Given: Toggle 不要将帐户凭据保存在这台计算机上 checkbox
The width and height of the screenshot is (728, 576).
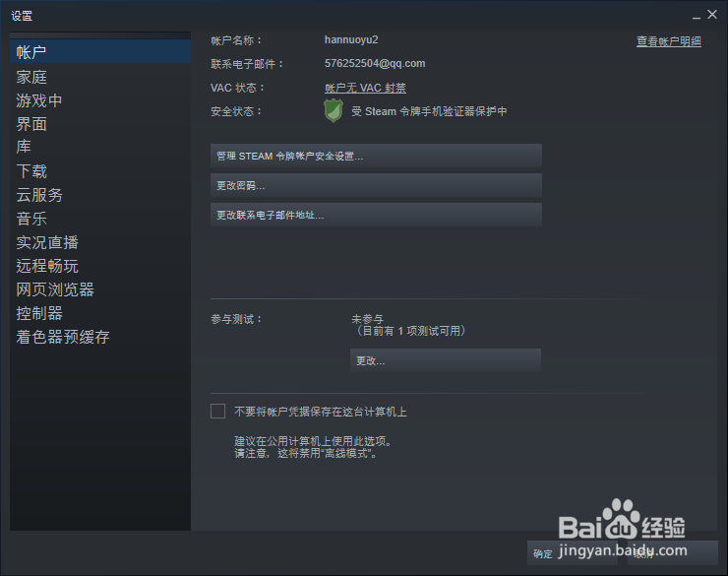Looking at the screenshot, I should (217, 412).
